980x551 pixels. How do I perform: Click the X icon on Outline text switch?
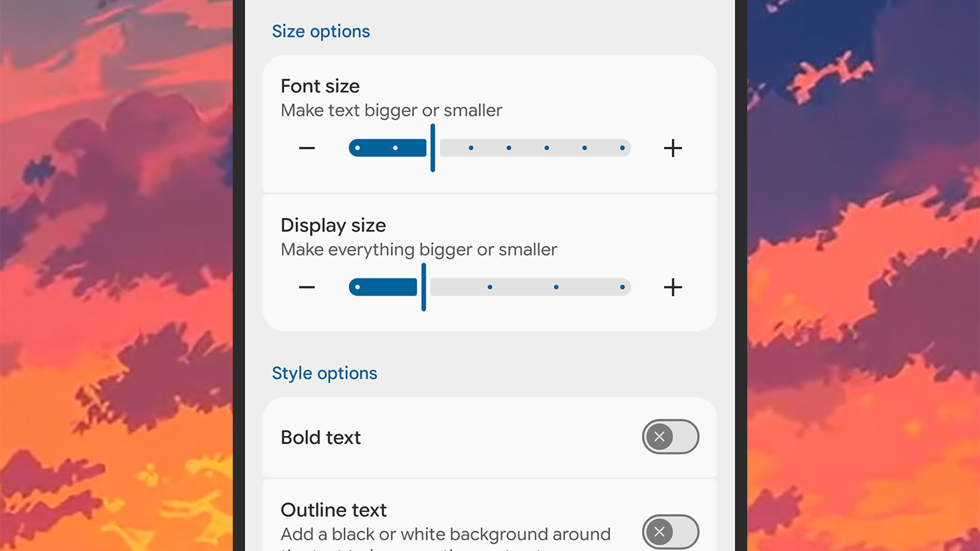(x=660, y=532)
